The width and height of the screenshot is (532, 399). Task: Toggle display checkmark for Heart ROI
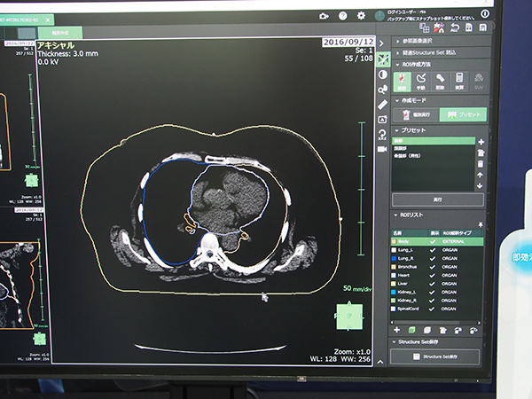coord(433,275)
